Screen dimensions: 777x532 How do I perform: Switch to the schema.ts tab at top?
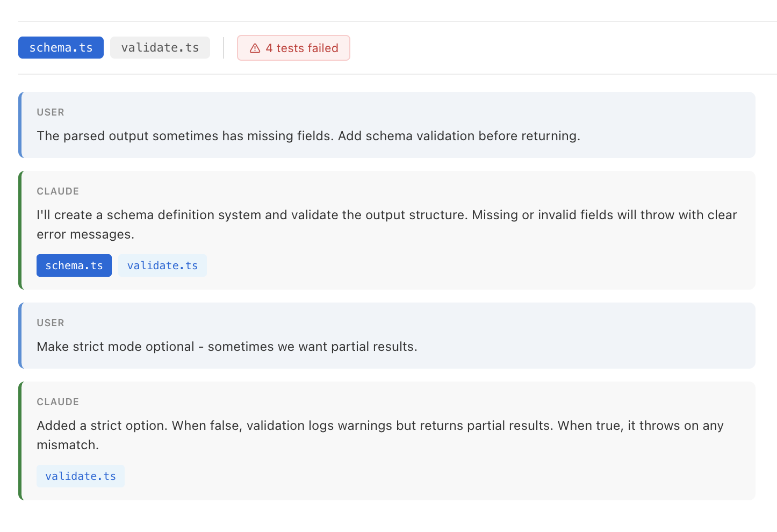click(61, 48)
